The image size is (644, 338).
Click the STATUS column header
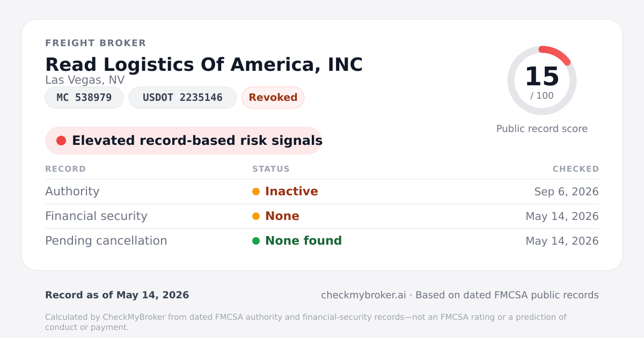(x=271, y=169)
